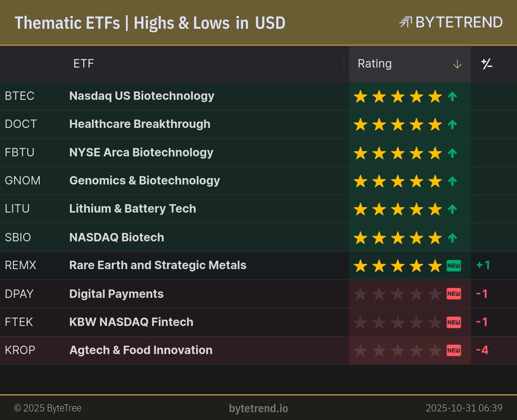Click the green up arrow for FBTU
The height and width of the screenshot is (420, 517).
click(x=452, y=153)
